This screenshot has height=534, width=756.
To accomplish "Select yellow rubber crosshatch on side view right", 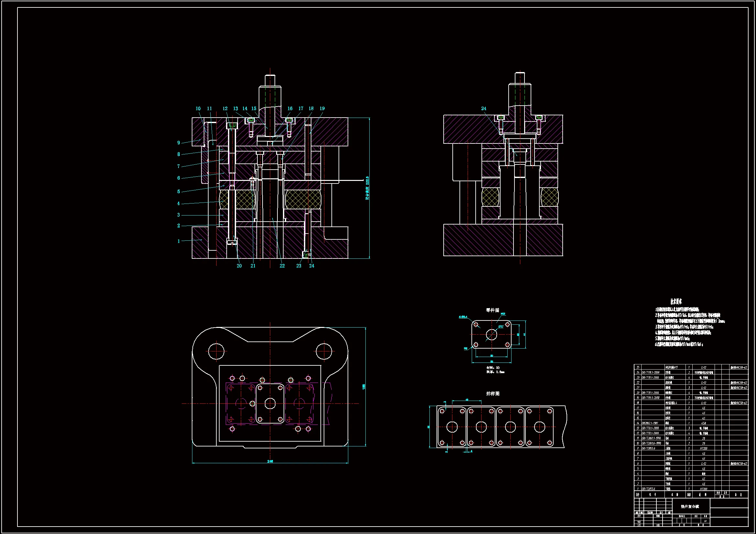I will click(549, 197).
